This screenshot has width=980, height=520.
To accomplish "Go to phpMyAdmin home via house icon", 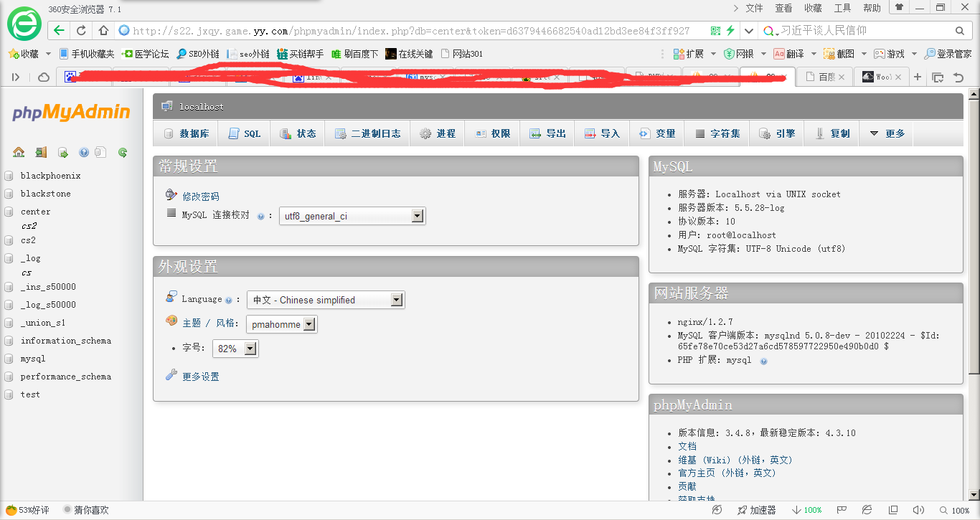I will (19, 152).
